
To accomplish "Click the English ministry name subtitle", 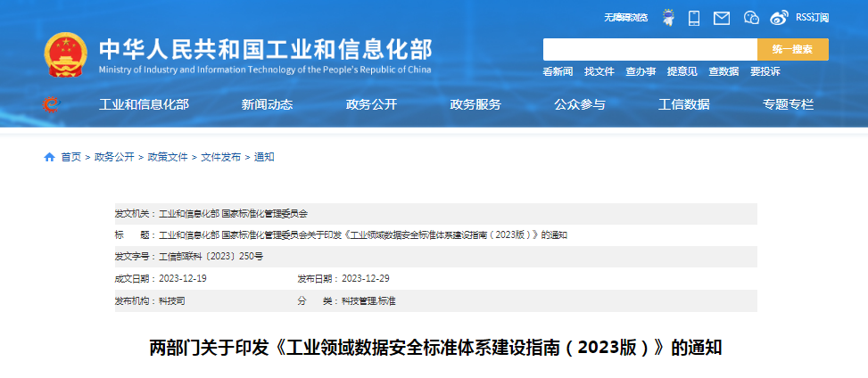I will click(265, 70).
